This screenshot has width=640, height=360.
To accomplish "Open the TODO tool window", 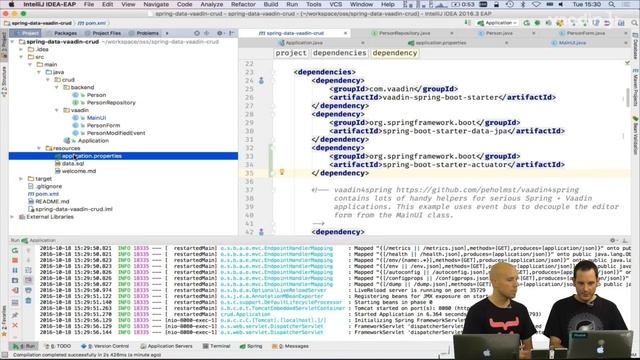I will (58, 346).
